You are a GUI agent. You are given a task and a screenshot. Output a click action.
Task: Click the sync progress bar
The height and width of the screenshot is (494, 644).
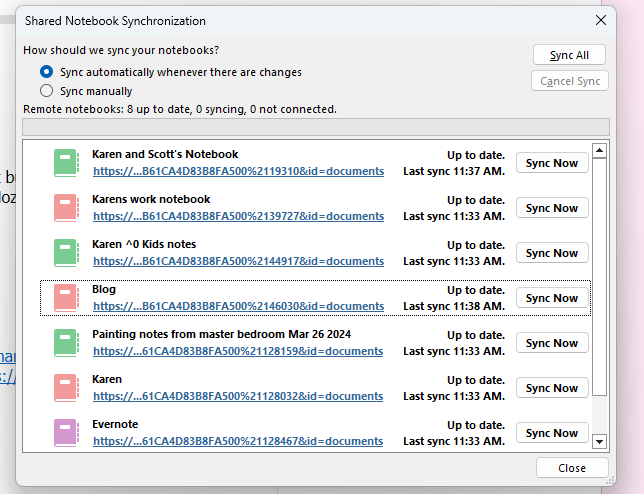click(316, 127)
